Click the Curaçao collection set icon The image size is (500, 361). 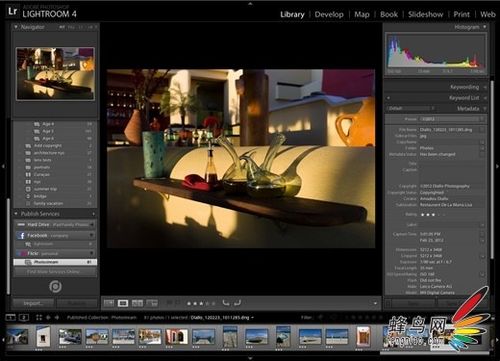(x=28, y=175)
